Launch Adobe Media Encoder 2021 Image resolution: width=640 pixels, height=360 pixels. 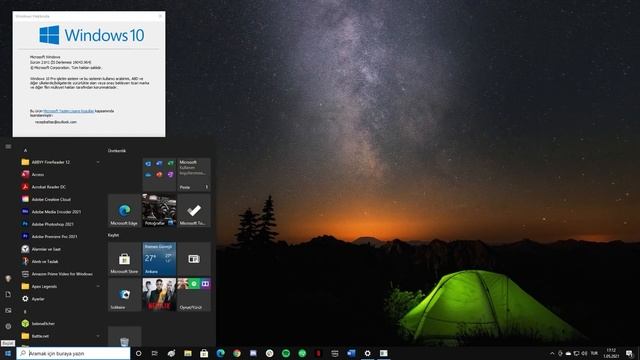(x=60, y=212)
